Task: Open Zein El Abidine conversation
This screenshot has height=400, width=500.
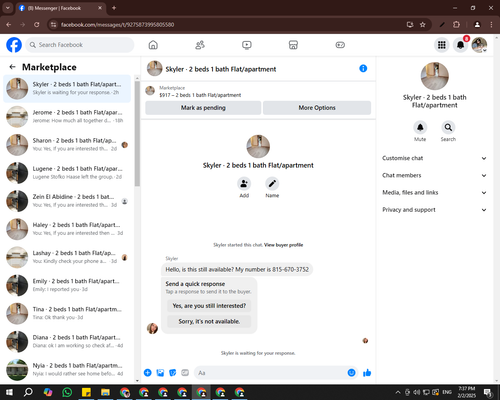Action: pos(67,201)
